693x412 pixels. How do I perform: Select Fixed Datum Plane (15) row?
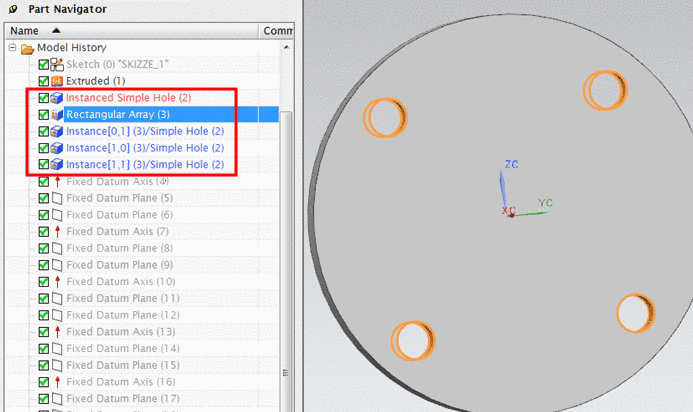click(123, 366)
